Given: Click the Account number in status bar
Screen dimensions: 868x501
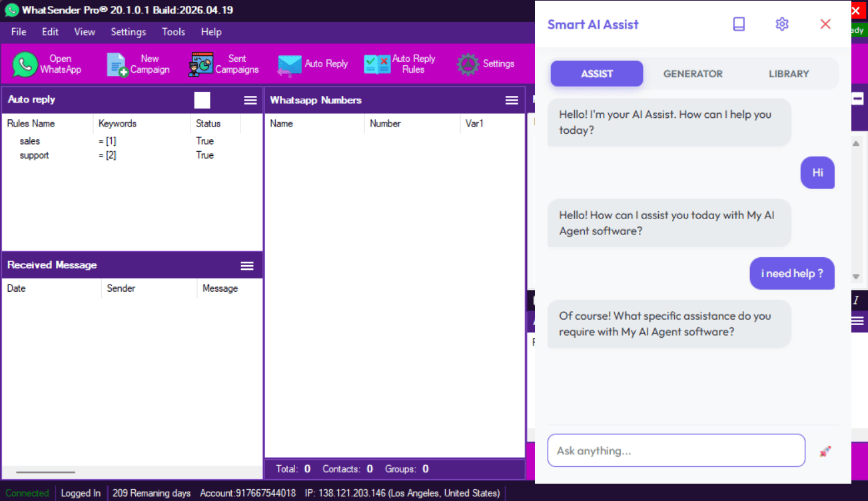Looking at the screenshot, I should pos(248,493).
